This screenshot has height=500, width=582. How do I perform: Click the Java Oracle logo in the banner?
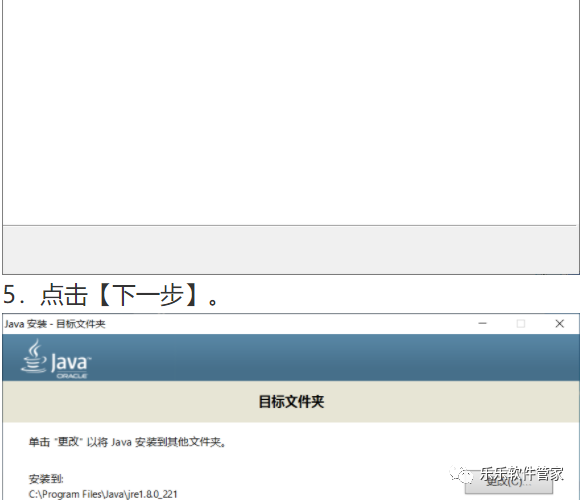[56, 359]
